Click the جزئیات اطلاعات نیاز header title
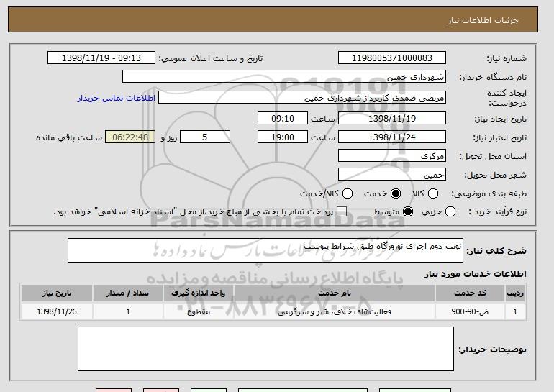 pos(483,20)
